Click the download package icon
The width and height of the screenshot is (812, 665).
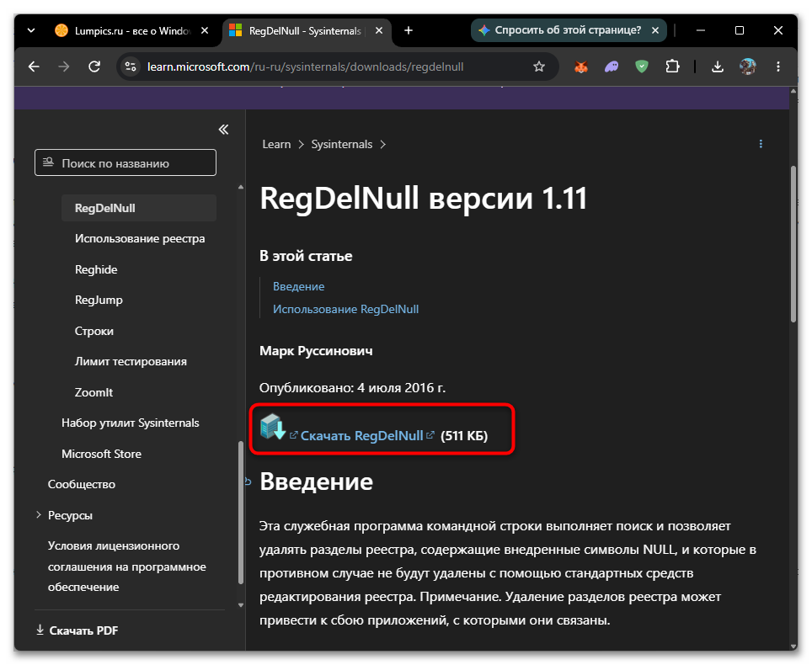coord(272,427)
